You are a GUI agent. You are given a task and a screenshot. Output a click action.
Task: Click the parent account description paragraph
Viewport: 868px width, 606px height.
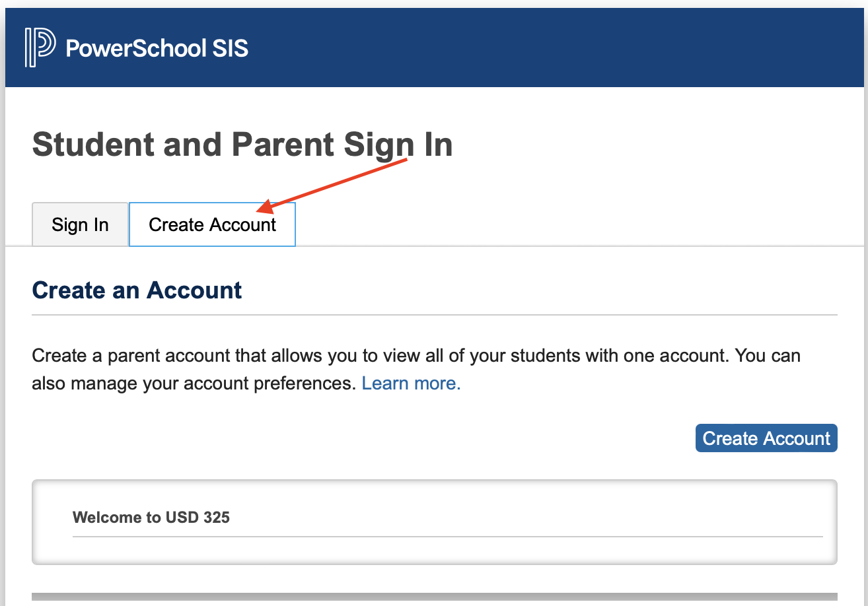(416, 370)
